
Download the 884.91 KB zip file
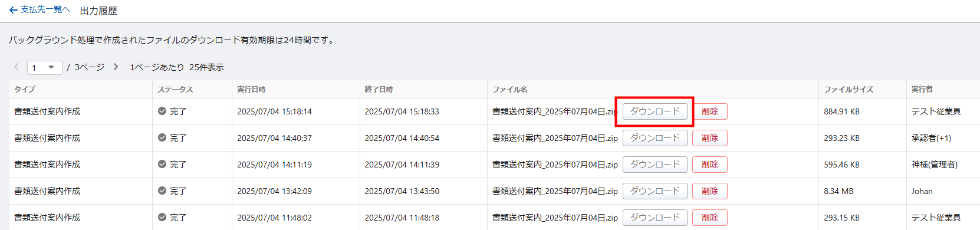655,111
